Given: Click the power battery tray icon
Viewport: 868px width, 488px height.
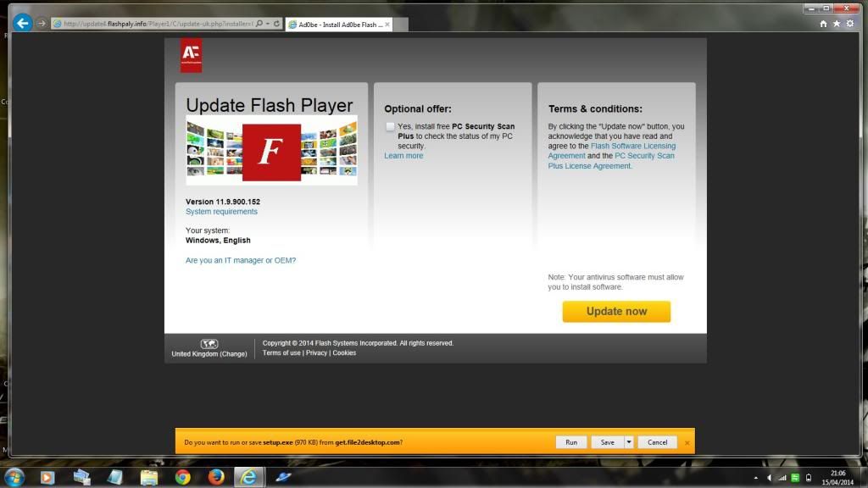Looking at the screenshot, I should 808,478.
